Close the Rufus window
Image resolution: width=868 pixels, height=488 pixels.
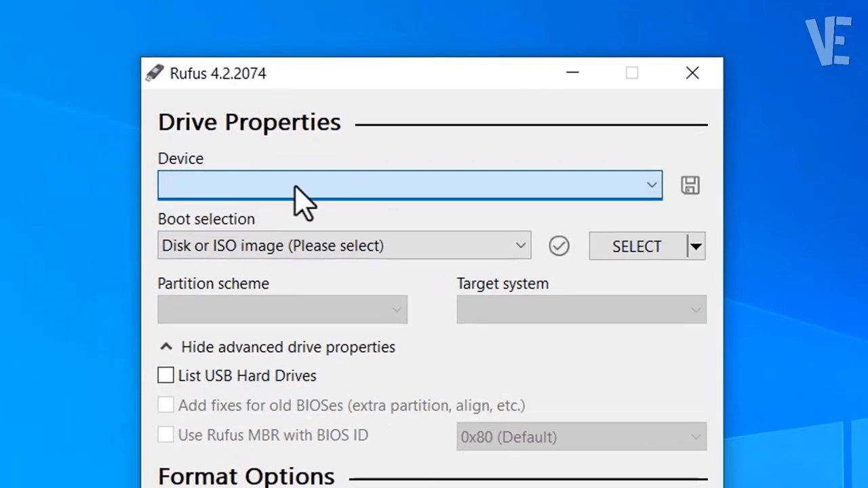[692, 73]
